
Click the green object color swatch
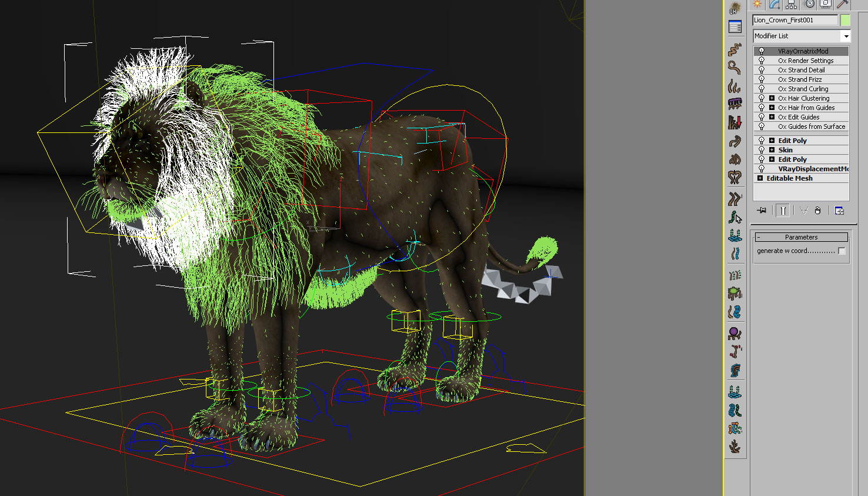coord(845,20)
